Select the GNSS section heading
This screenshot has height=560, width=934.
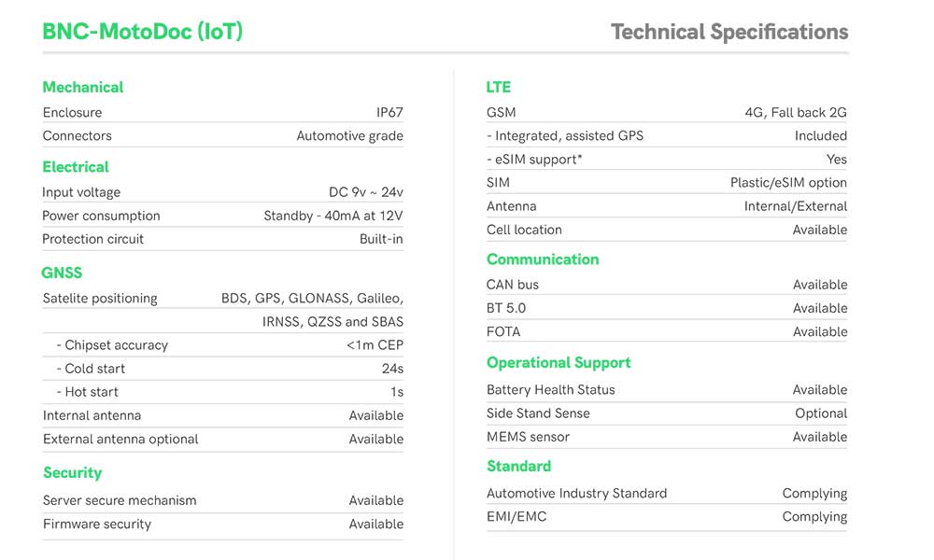pyautogui.click(x=62, y=273)
